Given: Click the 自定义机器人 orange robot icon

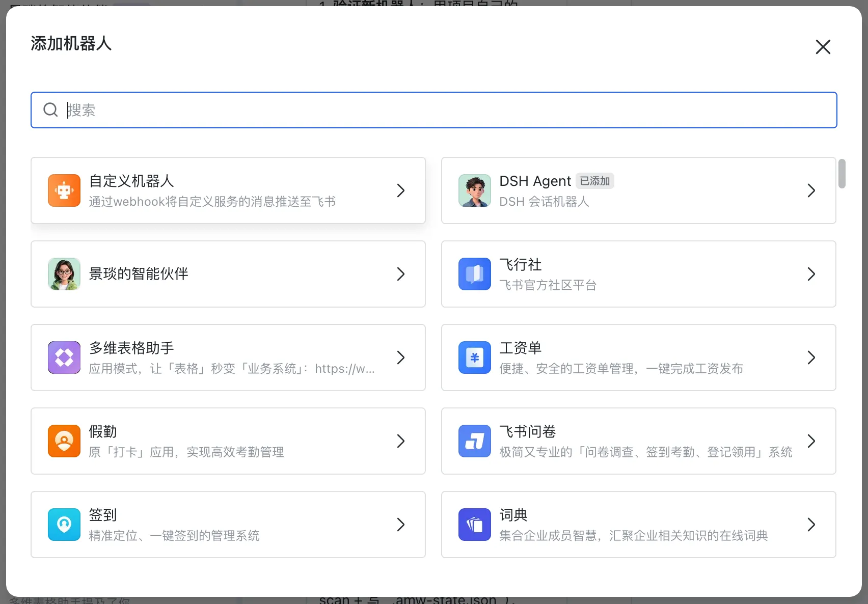Looking at the screenshot, I should (x=64, y=190).
